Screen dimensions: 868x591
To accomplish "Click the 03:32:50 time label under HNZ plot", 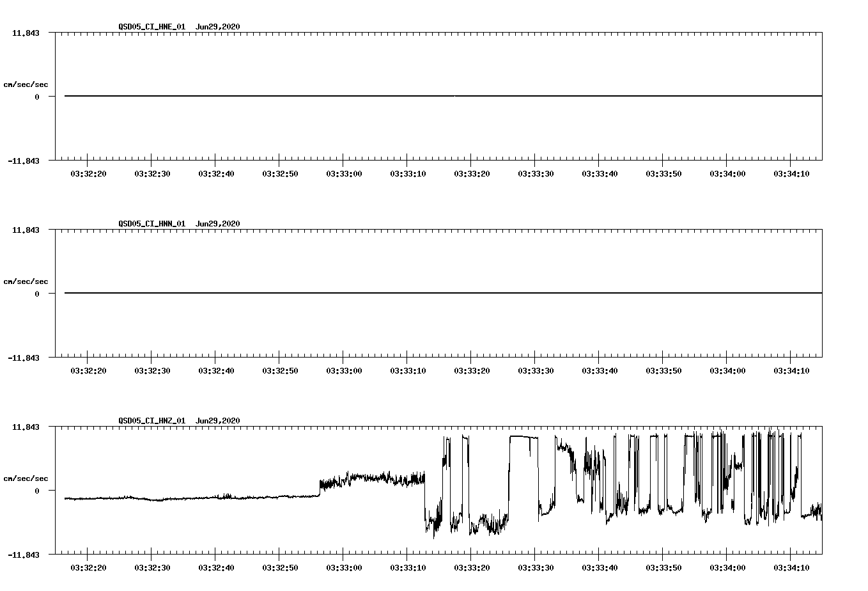I will 280,567.
